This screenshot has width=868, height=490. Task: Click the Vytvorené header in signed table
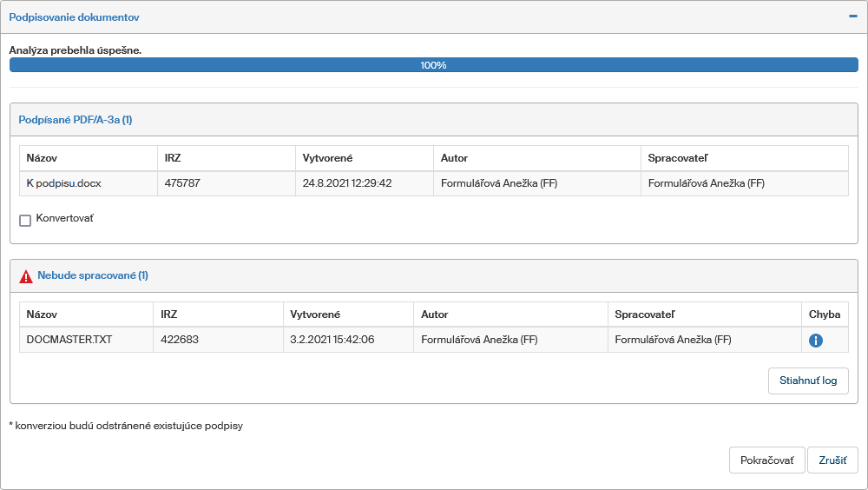[326, 158]
